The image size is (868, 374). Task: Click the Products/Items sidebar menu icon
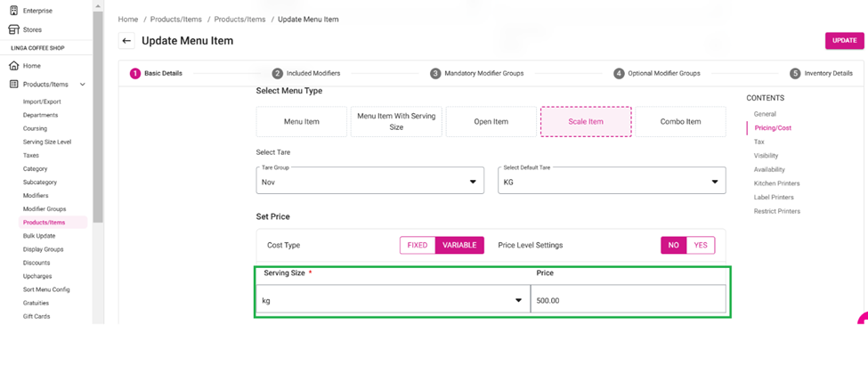13,85
